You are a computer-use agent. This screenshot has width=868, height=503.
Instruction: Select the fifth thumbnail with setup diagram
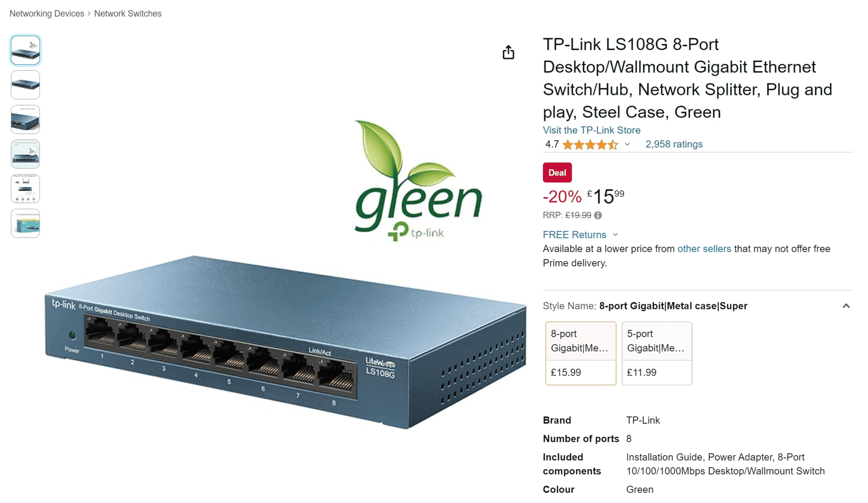[25, 189]
